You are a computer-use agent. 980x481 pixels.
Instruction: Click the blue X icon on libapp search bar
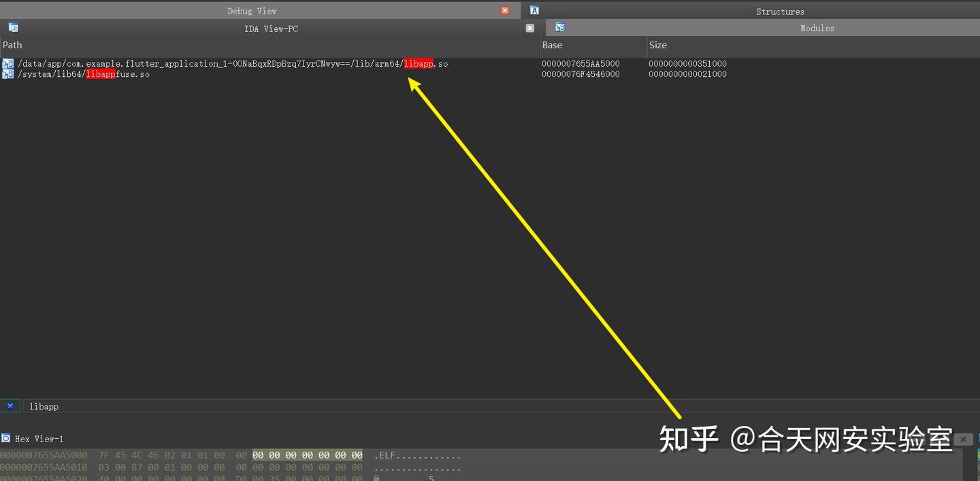point(10,405)
